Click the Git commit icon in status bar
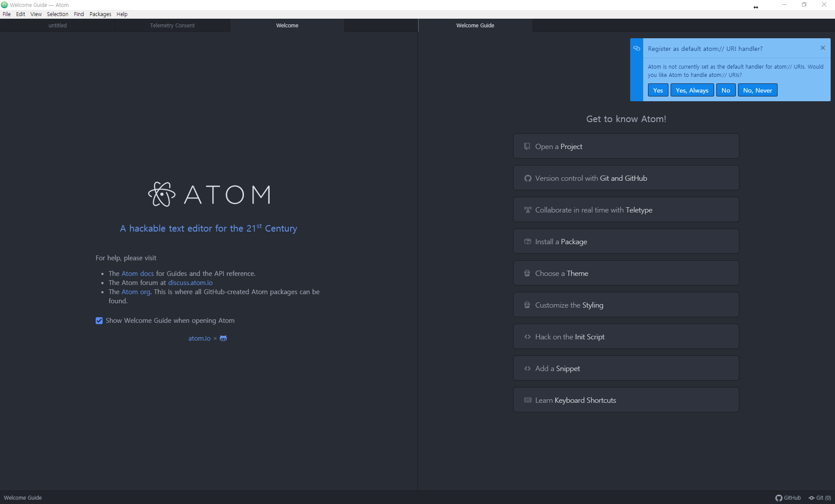 (812, 498)
